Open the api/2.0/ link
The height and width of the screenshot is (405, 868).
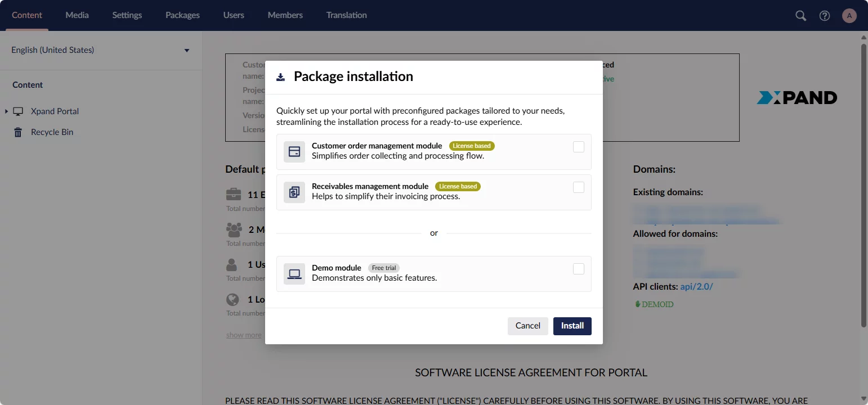click(696, 286)
